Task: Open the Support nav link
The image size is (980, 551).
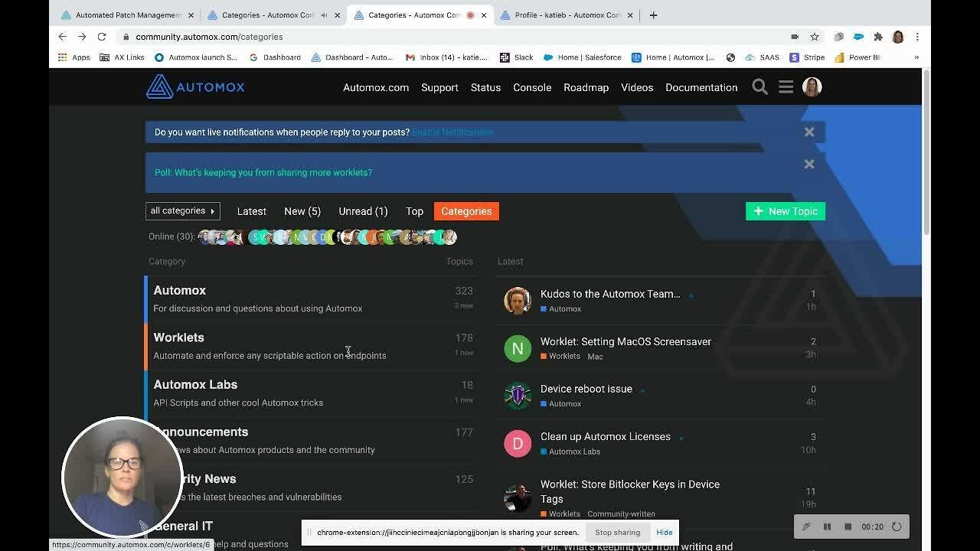Action: [439, 87]
